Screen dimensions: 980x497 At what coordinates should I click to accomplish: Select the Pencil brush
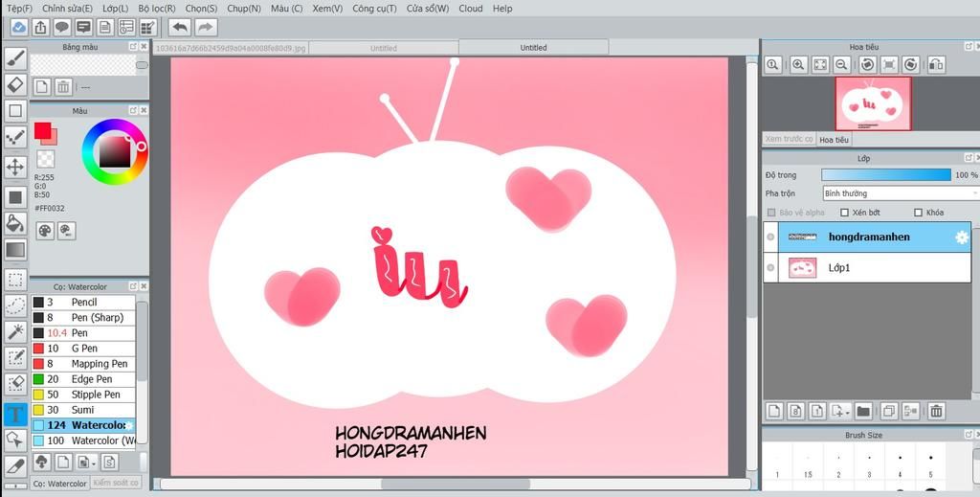[84, 302]
